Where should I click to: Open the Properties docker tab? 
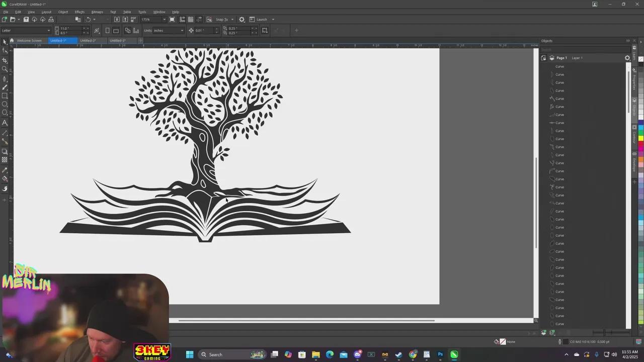(x=634, y=80)
